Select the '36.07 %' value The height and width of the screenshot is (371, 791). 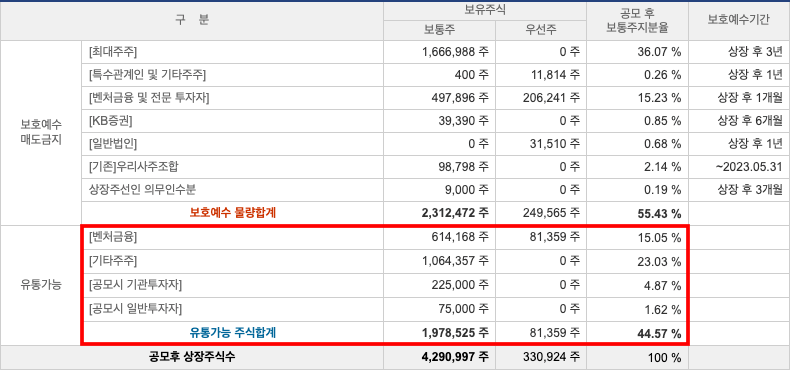click(x=658, y=51)
